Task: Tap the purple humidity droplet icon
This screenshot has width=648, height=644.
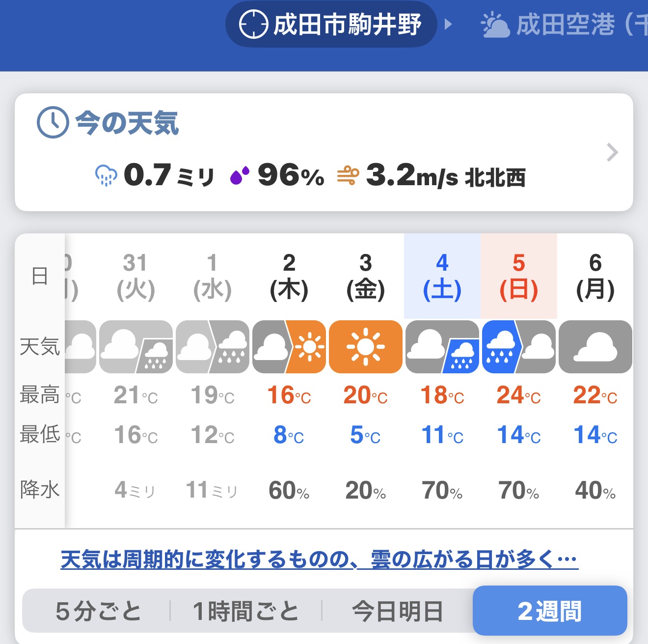Action: pyautogui.click(x=240, y=176)
